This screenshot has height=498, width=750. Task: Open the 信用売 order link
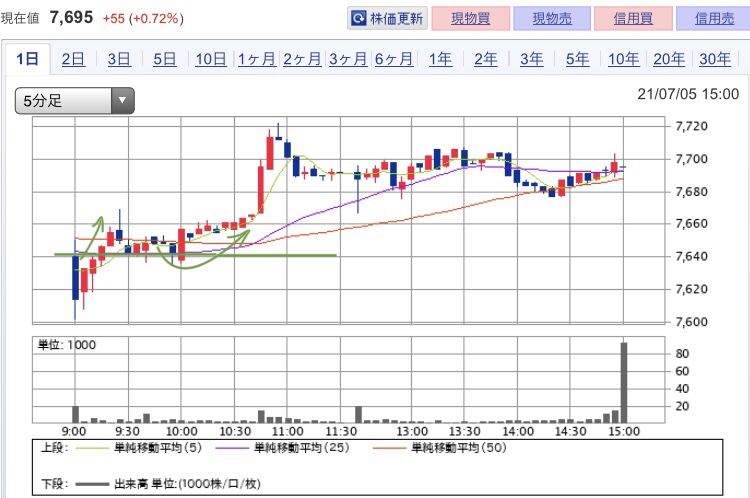714,19
